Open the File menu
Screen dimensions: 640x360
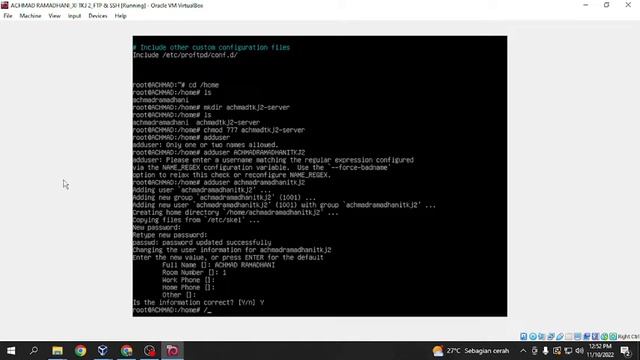tap(8, 16)
